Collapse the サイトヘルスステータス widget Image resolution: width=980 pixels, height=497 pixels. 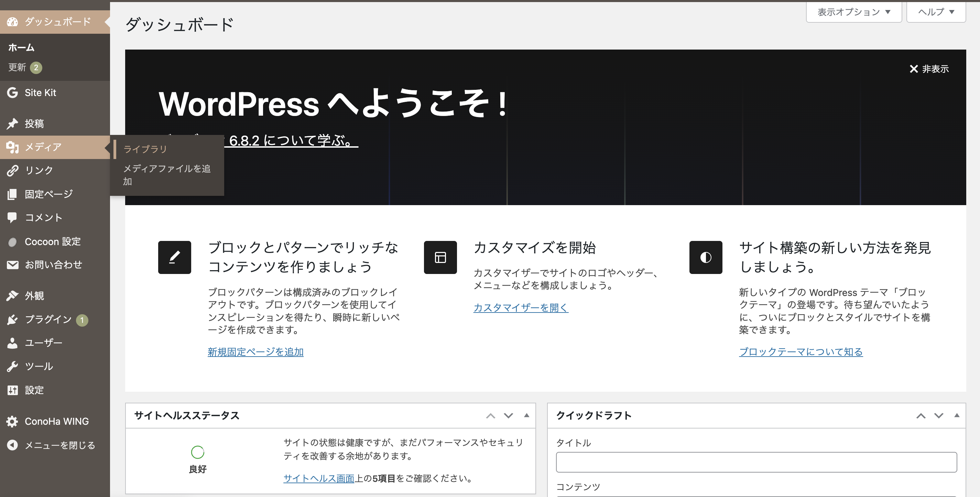click(526, 415)
